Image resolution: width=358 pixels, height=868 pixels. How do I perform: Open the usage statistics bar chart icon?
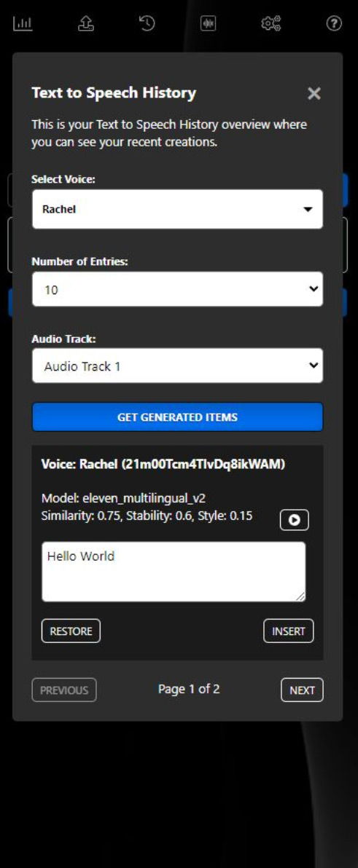23,24
